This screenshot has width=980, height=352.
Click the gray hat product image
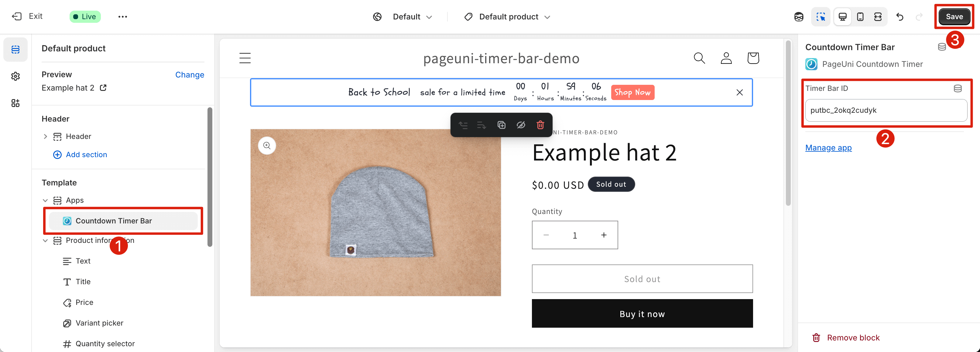coord(375,213)
